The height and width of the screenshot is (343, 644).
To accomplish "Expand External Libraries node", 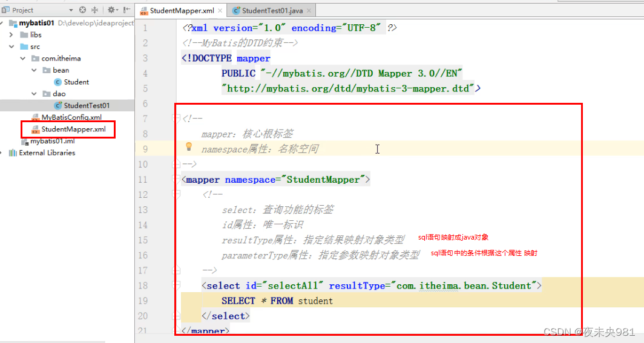I will tap(2, 153).
